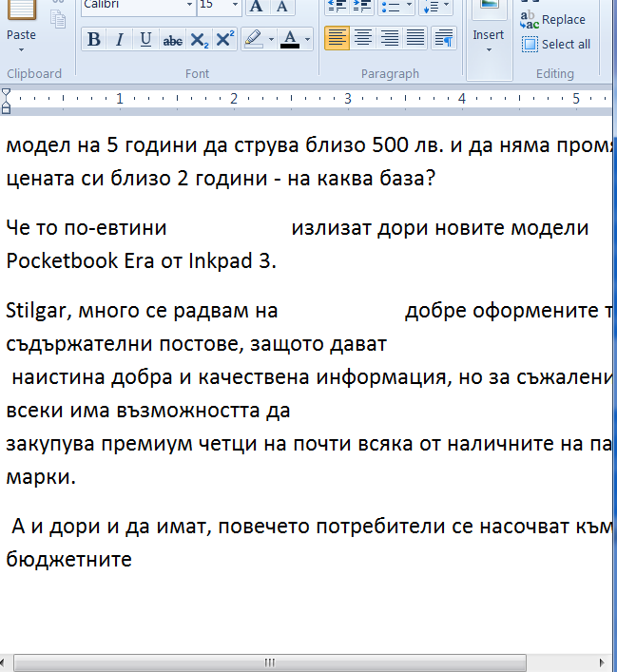Viewport: 617px width, 672px height.
Task: Justify the paragraph text
Action: click(415, 39)
